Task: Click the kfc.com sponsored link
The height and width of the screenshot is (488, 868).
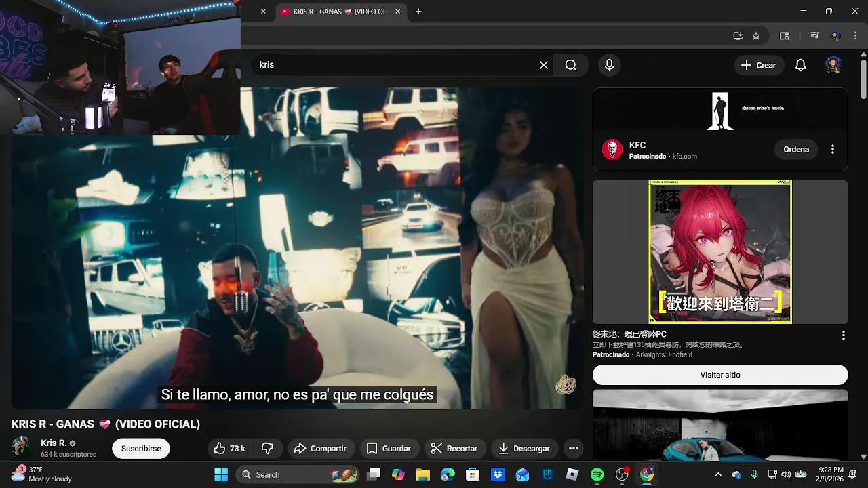Action: [x=685, y=157]
